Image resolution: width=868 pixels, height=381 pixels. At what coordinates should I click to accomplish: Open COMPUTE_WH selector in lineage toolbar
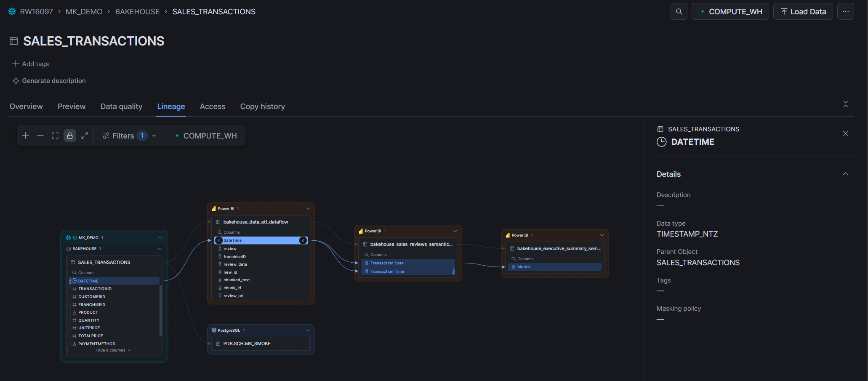pyautogui.click(x=206, y=136)
